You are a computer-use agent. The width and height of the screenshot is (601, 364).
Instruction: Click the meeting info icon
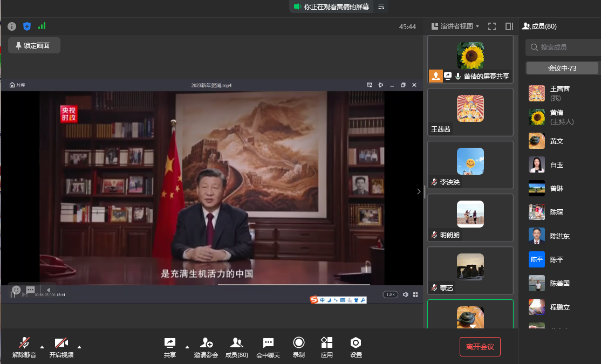12,26
